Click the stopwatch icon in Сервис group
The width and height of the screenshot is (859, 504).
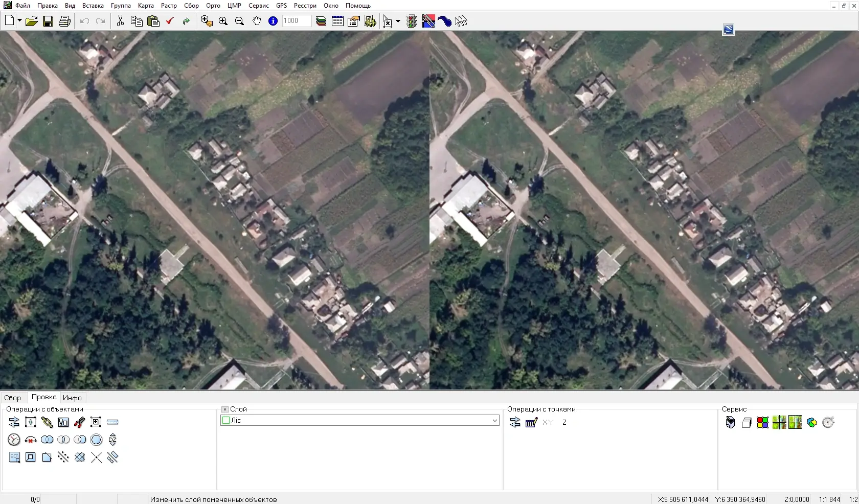click(x=828, y=422)
